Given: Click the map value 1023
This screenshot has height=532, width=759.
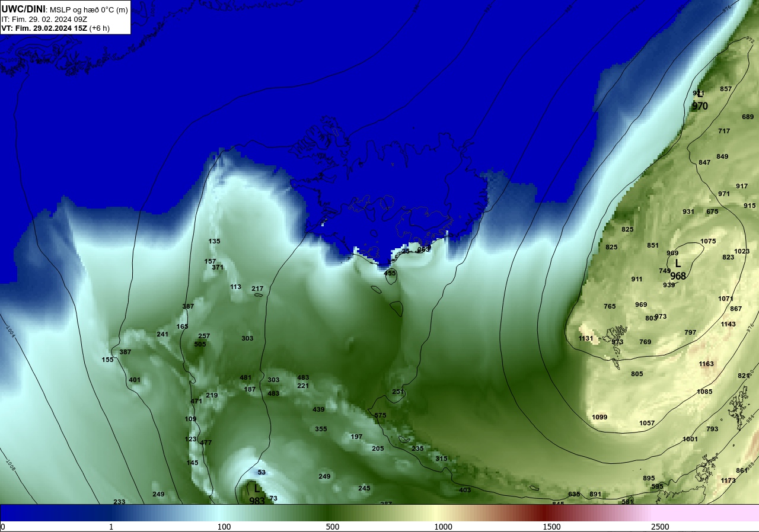Looking at the screenshot, I should tap(742, 251).
